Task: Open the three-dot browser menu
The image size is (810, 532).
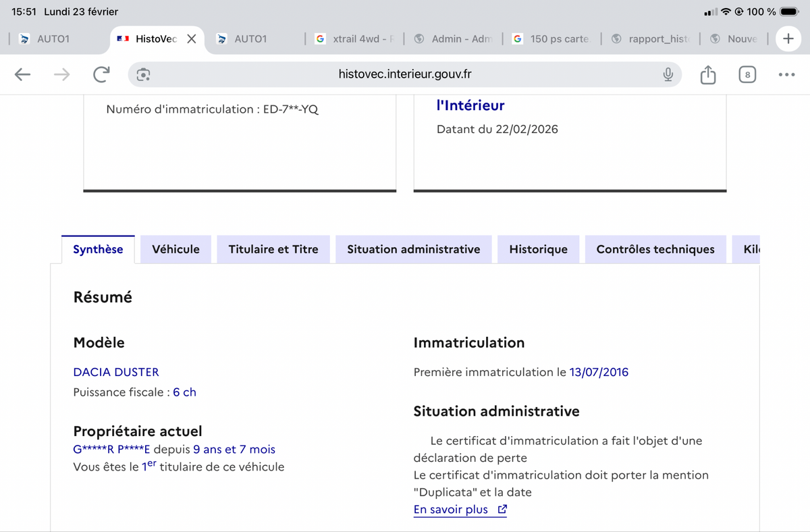Action: (786, 75)
